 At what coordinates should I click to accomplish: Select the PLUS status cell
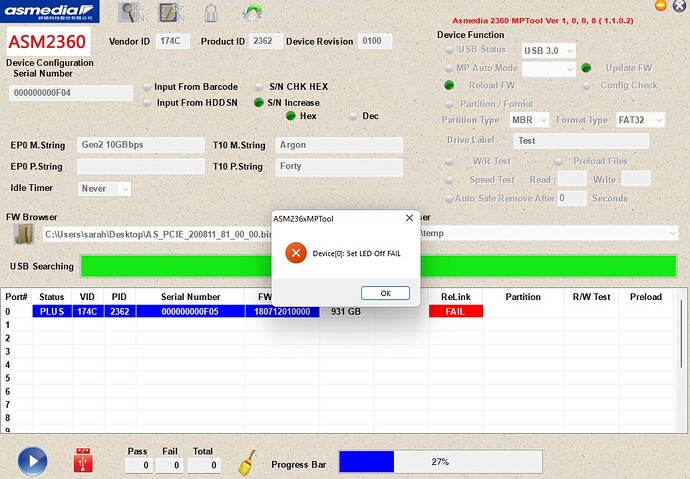(52, 311)
